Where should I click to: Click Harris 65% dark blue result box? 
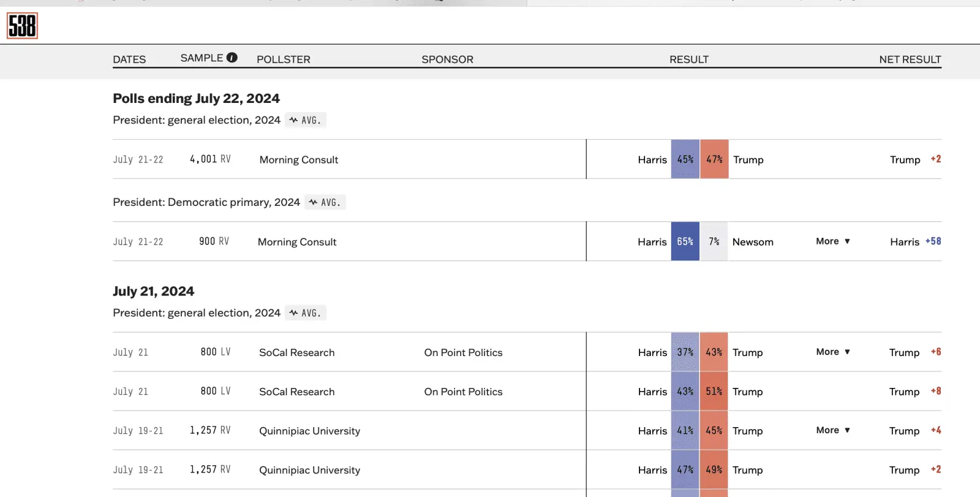pyautogui.click(x=685, y=241)
